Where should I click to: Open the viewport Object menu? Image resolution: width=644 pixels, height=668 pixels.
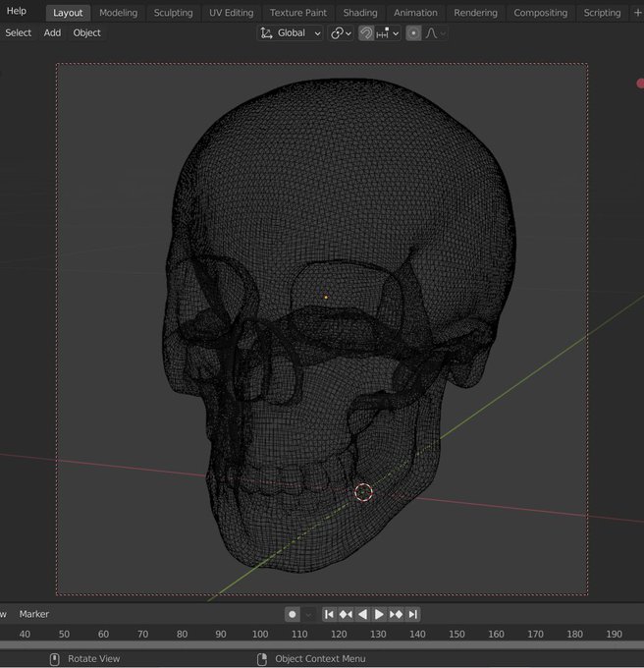click(x=86, y=32)
